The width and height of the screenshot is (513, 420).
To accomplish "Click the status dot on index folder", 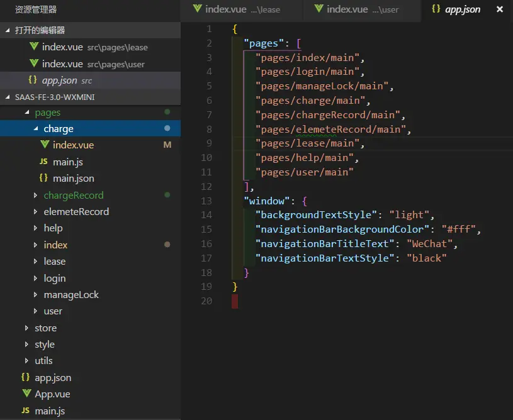I will click(167, 245).
